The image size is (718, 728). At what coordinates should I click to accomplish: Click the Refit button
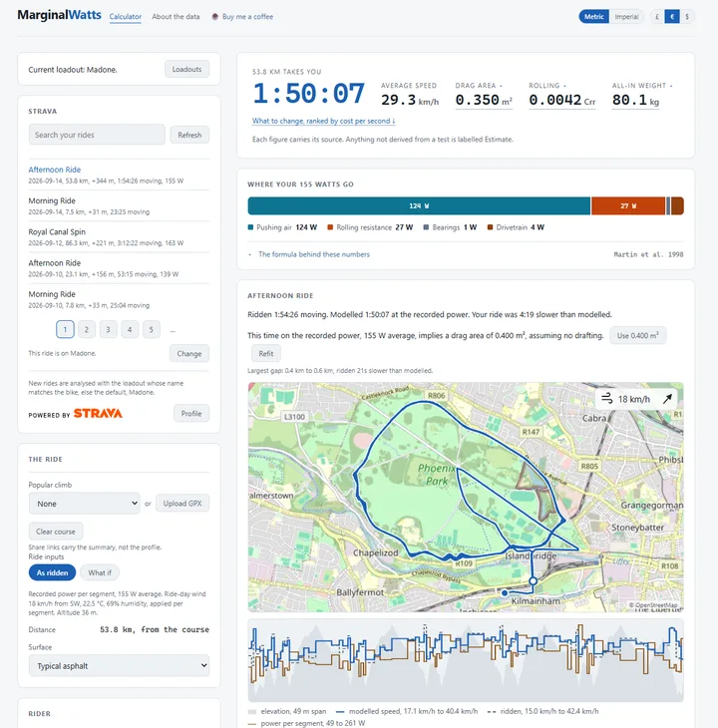[x=266, y=353]
